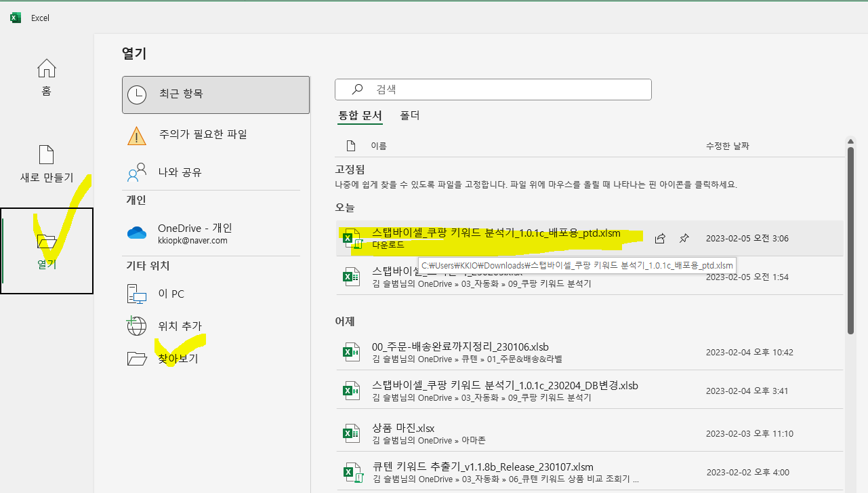
Task: Select 새로 만들기 in the sidebar
Action: pyautogui.click(x=46, y=165)
